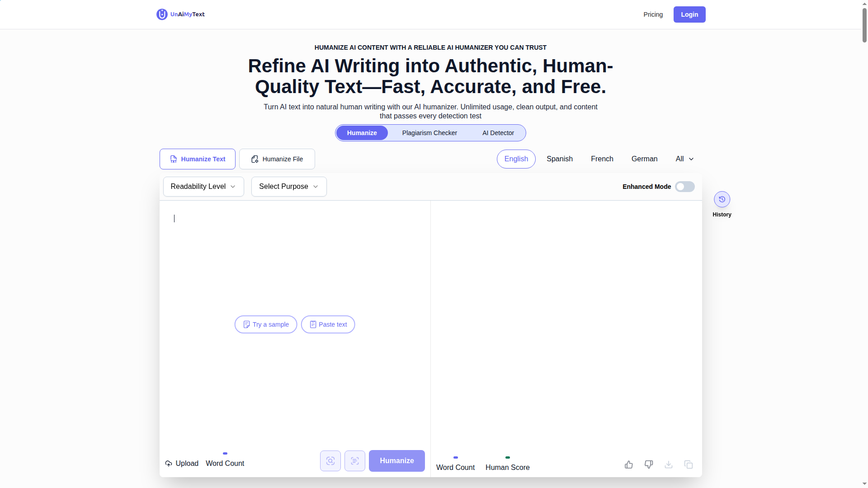The width and height of the screenshot is (868, 488).
Task: Click the Try a sample button
Action: pyautogui.click(x=266, y=324)
